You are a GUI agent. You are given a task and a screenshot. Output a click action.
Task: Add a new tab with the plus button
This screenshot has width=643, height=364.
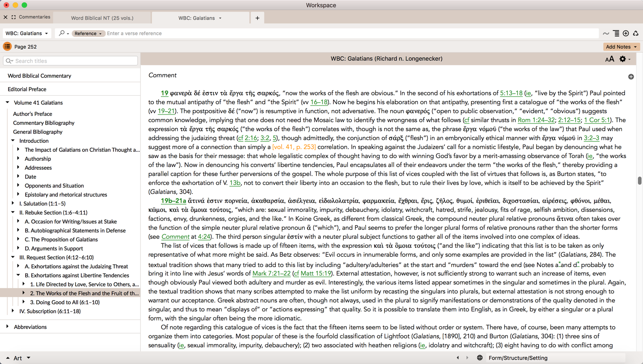tap(257, 18)
